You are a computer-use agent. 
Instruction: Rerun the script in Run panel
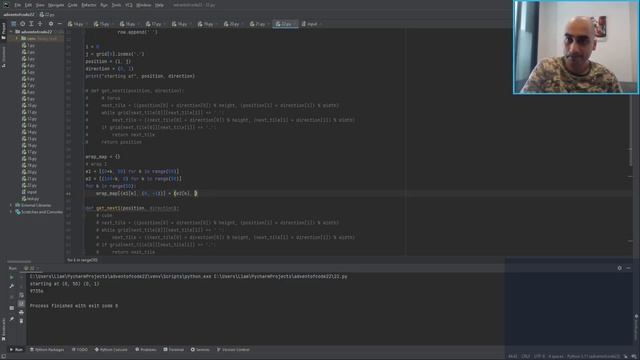(11, 277)
